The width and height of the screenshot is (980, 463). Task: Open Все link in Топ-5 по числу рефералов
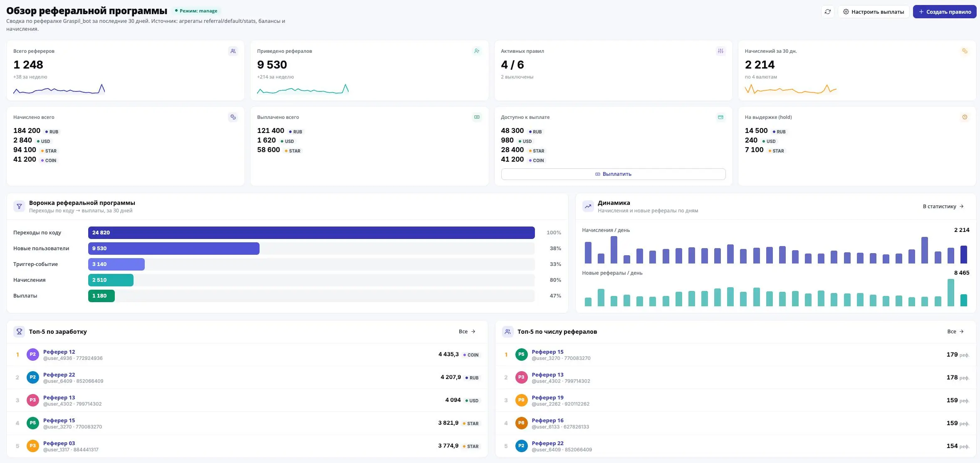[955, 332]
